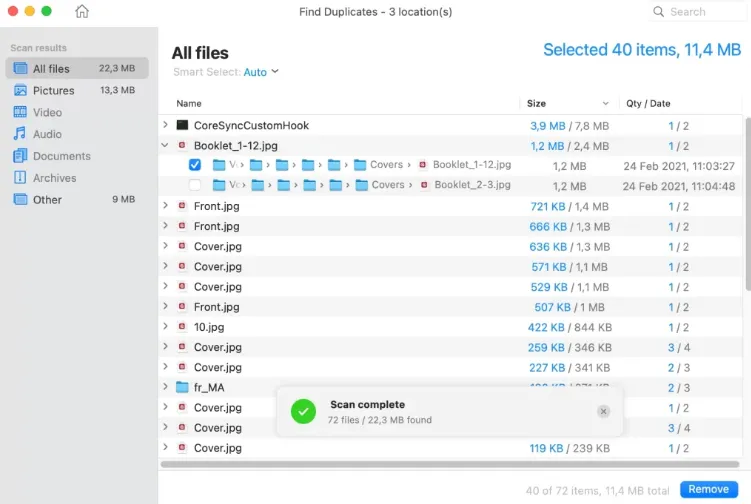Click the Front.jpg 507 KB file icon
751x504 pixels.
(x=182, y=307)
